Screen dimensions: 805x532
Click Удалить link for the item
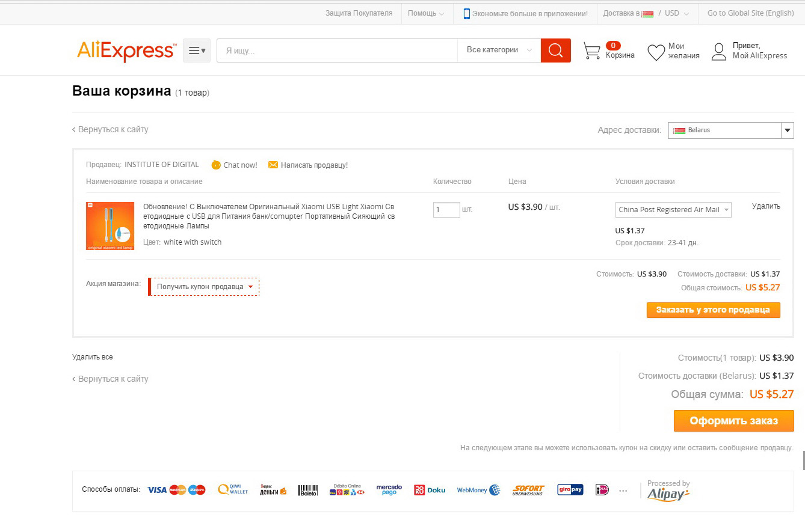766,206
